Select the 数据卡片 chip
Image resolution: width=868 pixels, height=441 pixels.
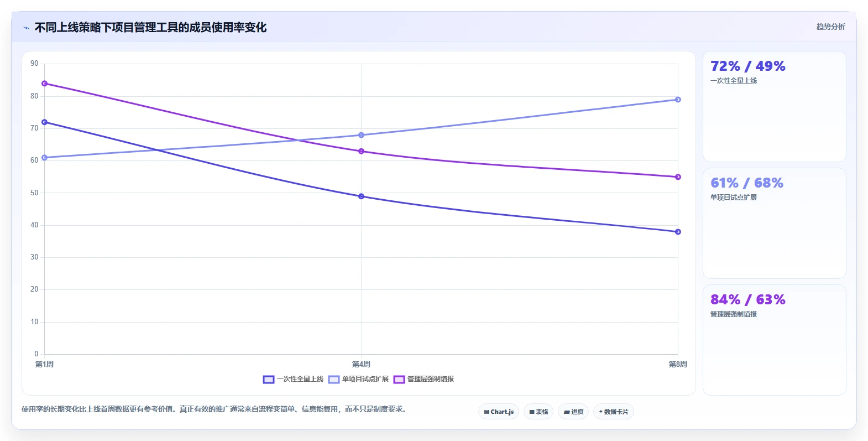pyautogui.click(x=614, y=412)
